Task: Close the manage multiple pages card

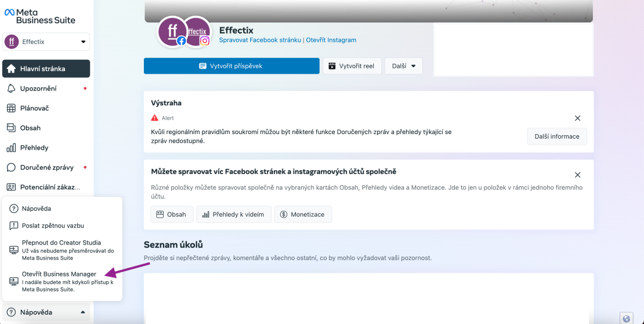Action: point(577,175)
